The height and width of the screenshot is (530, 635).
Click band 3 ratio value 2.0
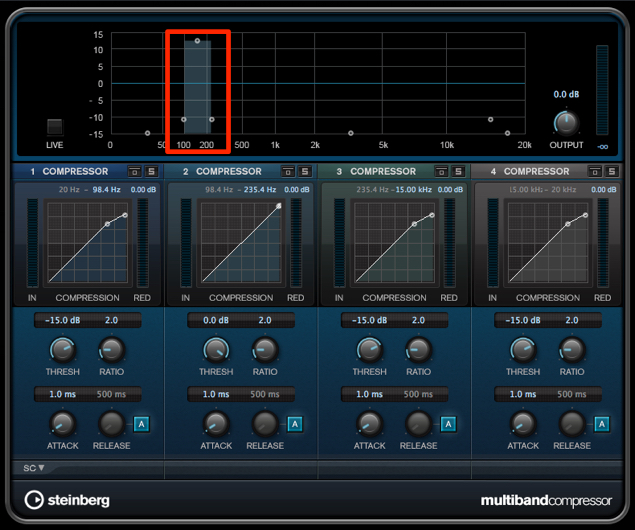418,320
